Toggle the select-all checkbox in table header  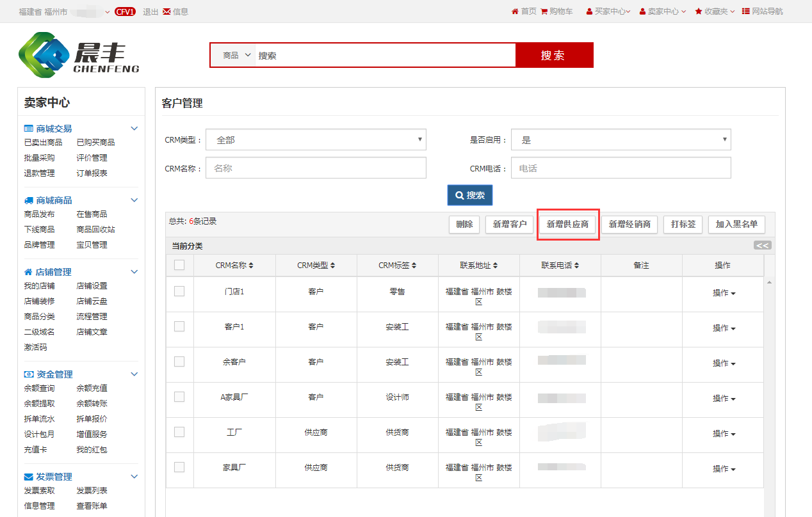(x=179, y=265)
